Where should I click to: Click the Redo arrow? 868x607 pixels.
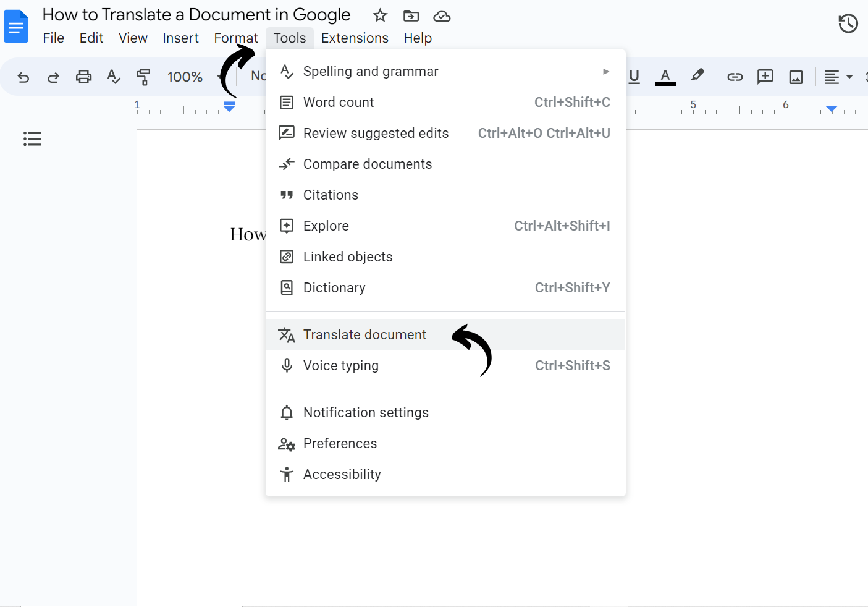(53, 77)
